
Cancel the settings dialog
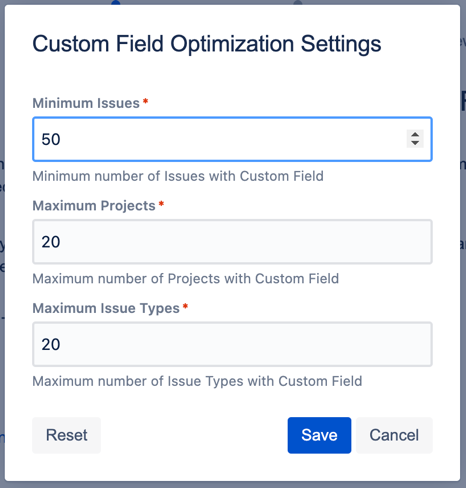tap(394, 435)
